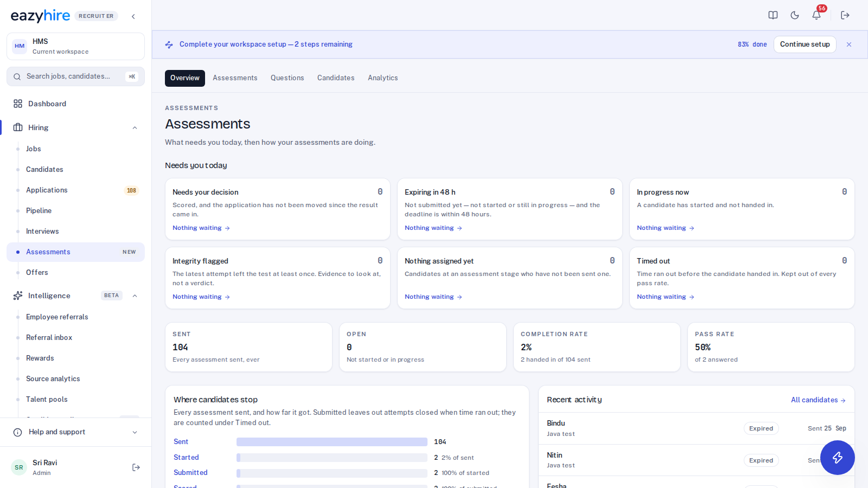Open the Analytics tab
868x488 pixels.
(383, 78)
